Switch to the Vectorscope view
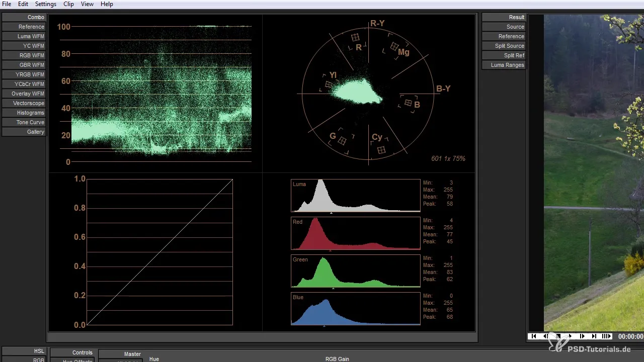This screenshot has height=362, width=644. pos(24,103)
